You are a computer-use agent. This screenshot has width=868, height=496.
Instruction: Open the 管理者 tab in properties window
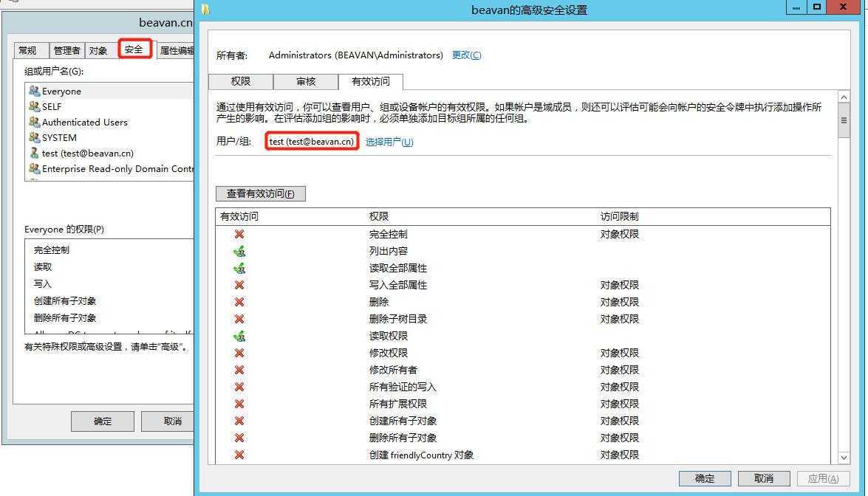66,50
